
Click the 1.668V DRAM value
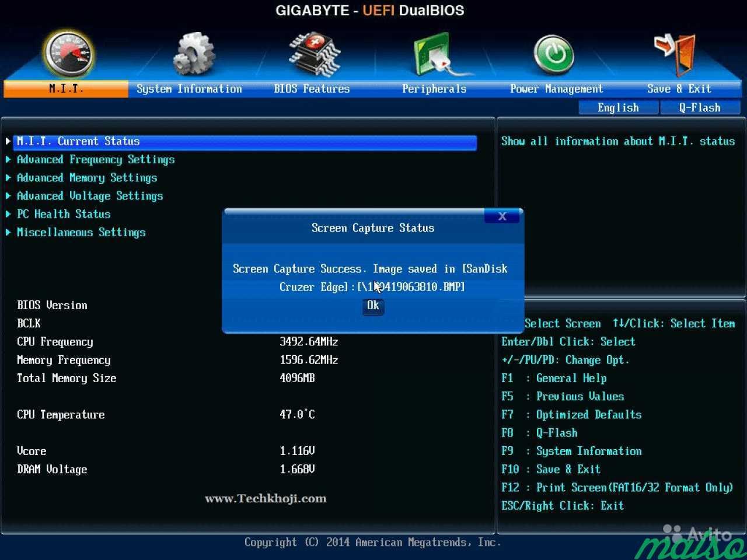[x=297, y=469]
